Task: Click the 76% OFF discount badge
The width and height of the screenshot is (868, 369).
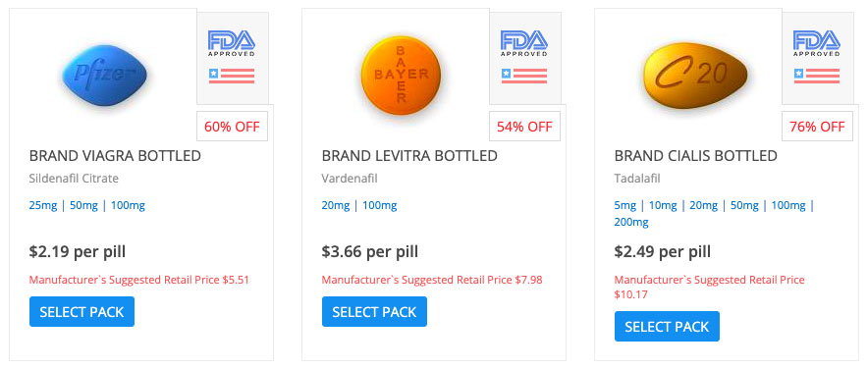Action: (817, 127)
